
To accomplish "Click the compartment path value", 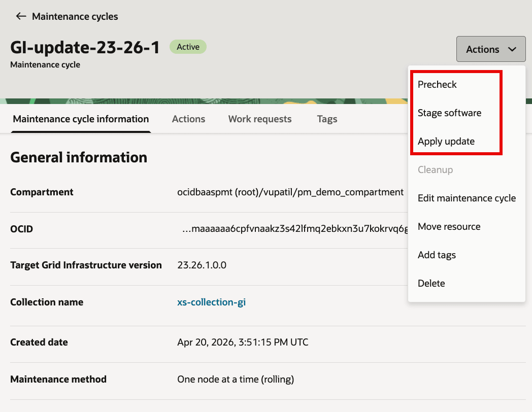I will [x=290, y=192].
